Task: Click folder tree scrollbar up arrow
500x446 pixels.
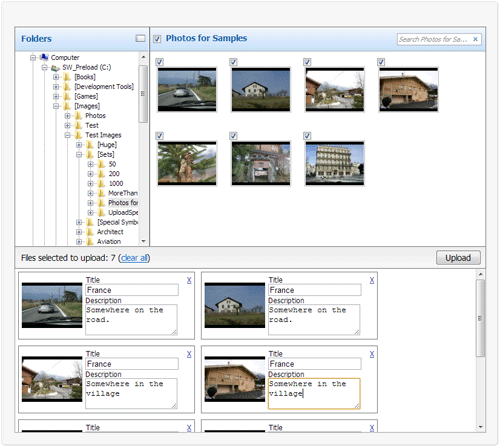Action: click(x=143, y=57)
